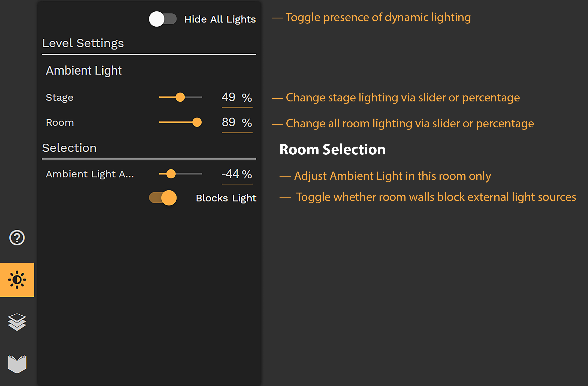Screen dimensions: 588x386
Task: Click the Level Settings section header
Action: (x=83, y=43)
